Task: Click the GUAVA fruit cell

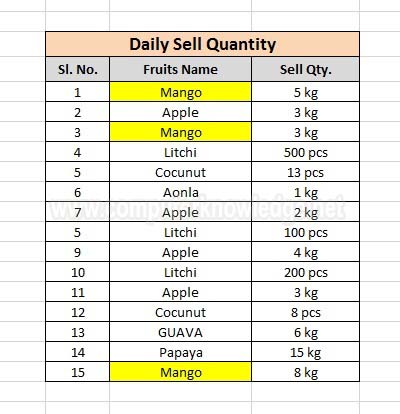Action: click(x=180, y=332)
